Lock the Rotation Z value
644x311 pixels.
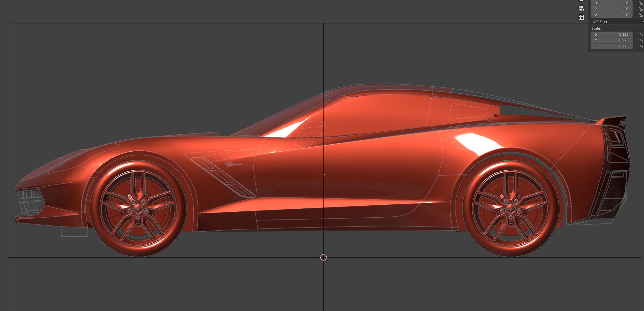tap(640, 15)
